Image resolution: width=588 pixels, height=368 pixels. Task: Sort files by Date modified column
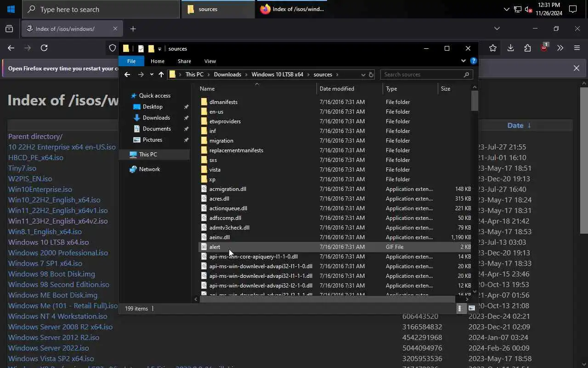350,89
